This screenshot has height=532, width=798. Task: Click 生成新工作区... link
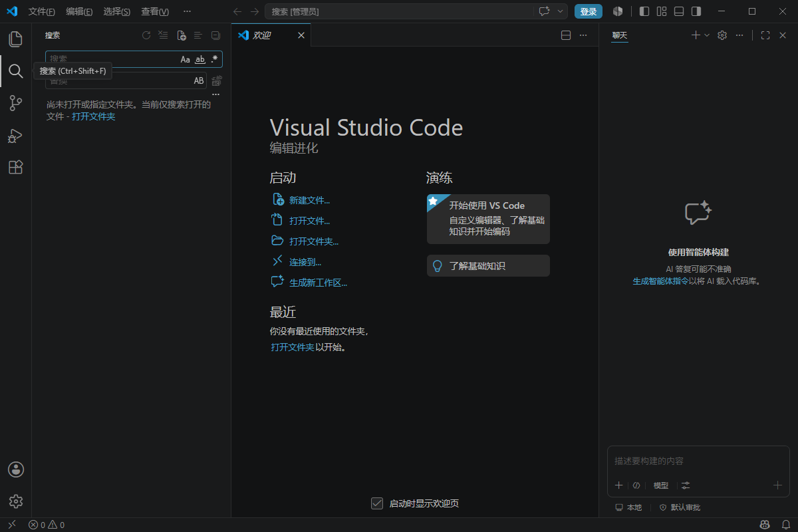(318, 283)
